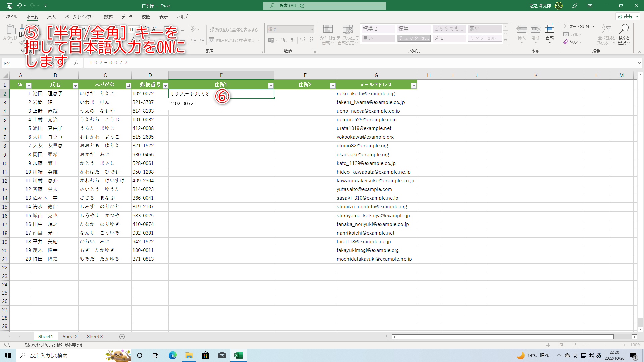644x362 pixels.
Task: Click the Insert cells icon
Action: coord(521,29)
